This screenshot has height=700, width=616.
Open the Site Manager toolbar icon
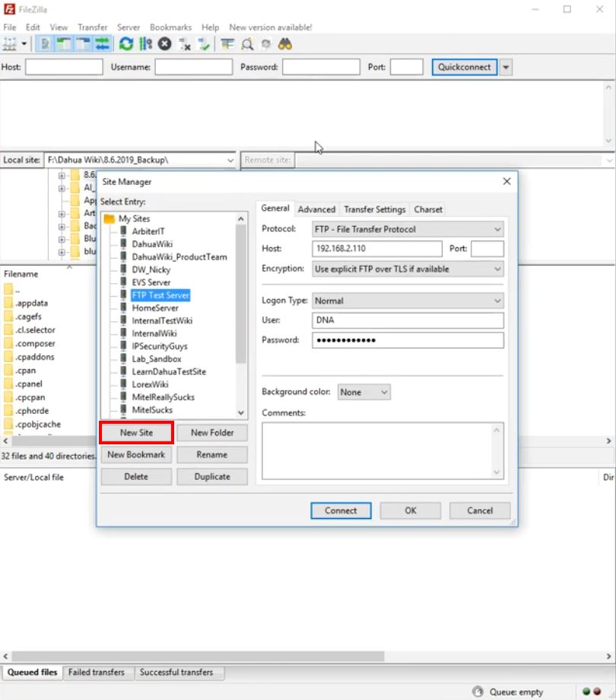[x=10, y=44]
